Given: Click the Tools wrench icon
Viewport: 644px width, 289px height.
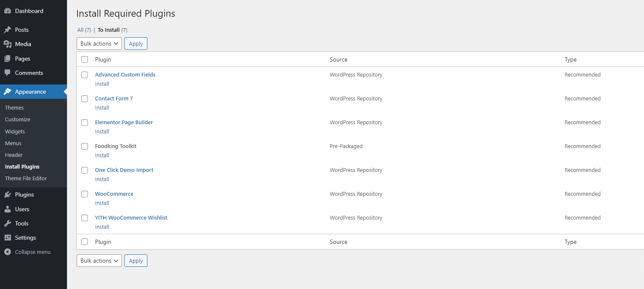Looking at the screenshot, I should (8, 223).
